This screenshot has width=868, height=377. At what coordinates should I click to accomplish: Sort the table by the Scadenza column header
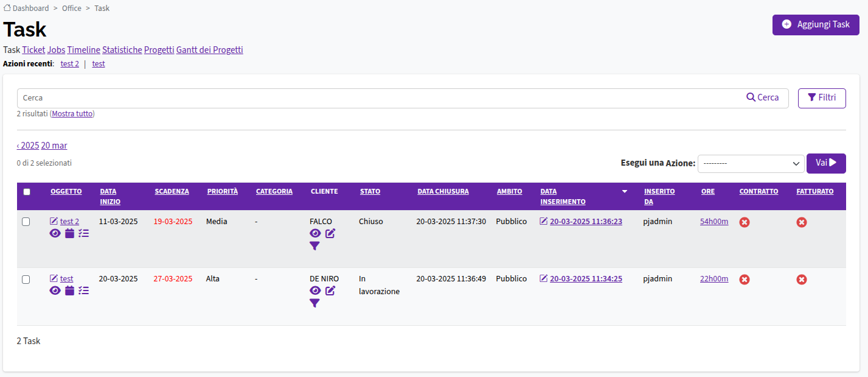pyautogui.click(x=172, y=191)
